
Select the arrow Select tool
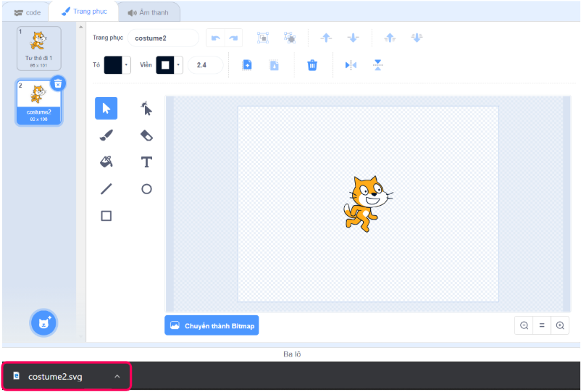point(106,108)
